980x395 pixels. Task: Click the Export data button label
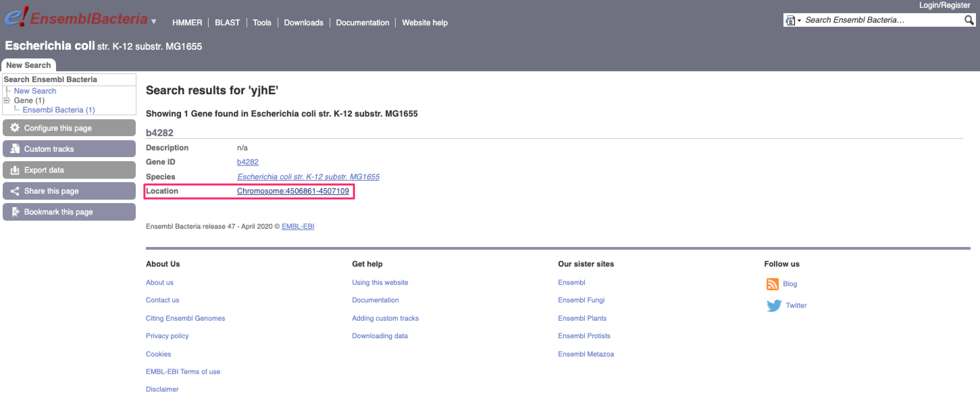click(44, 170)
